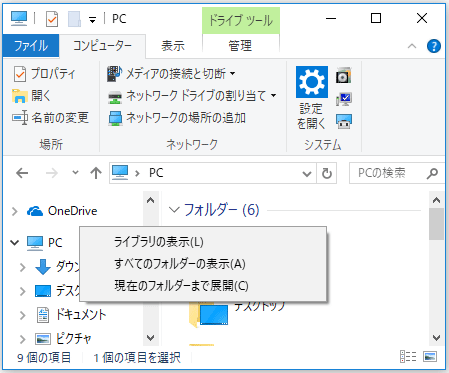The image size is (449, 373).
Task: Click the uninstall programs icon in システム group
Action: [344, 75]
